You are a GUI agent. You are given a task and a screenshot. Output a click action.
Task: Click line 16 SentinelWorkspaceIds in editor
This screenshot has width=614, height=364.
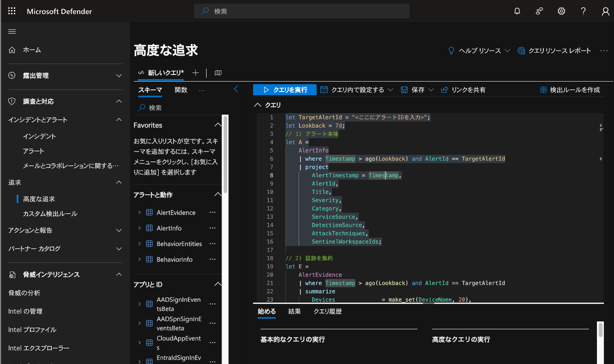[346, 242]
